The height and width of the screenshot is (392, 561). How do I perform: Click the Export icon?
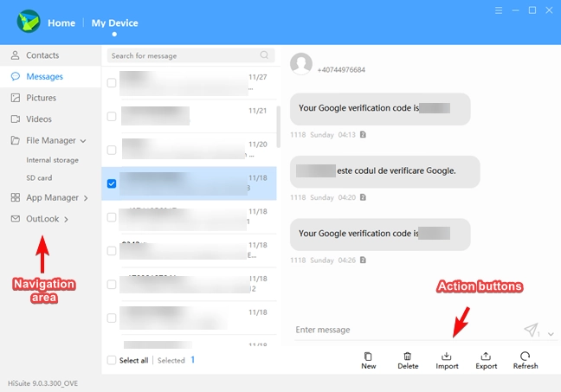486,357
